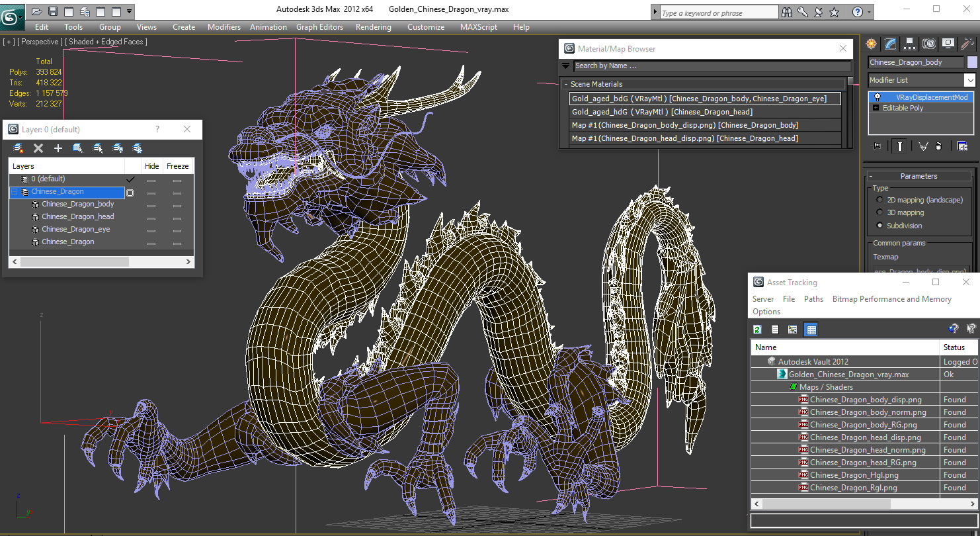The height and width of the screenshot is (536, 980).
Task: Toggle Hide for Chinese_Dragon_head object
Action: click(151, 218)
